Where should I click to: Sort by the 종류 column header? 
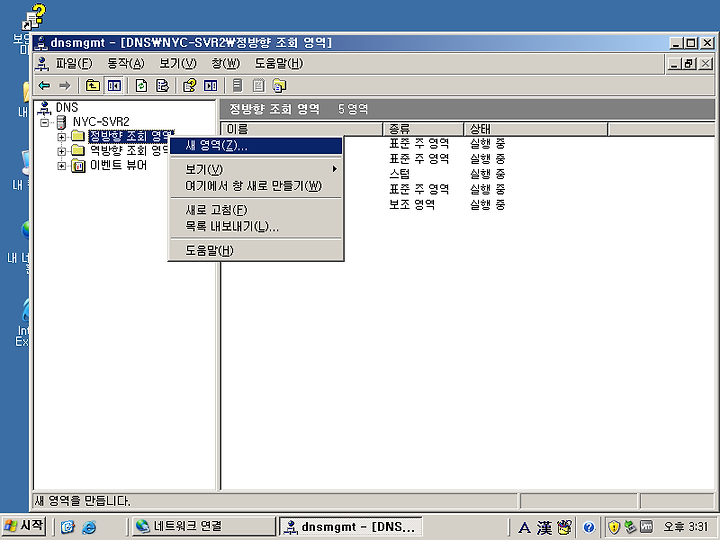click(x=423, y=129)
